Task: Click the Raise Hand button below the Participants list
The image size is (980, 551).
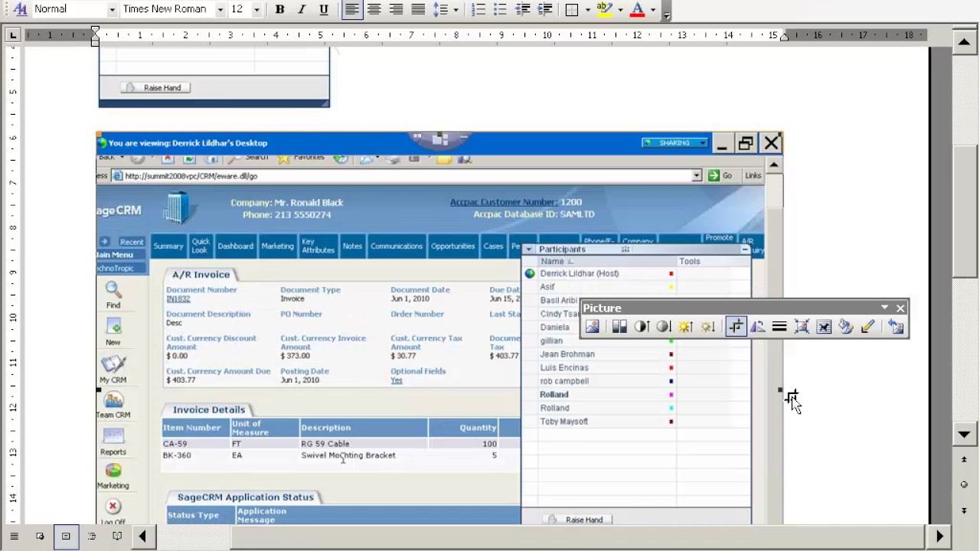Action: pyautogui.click(x=577, y=520)
